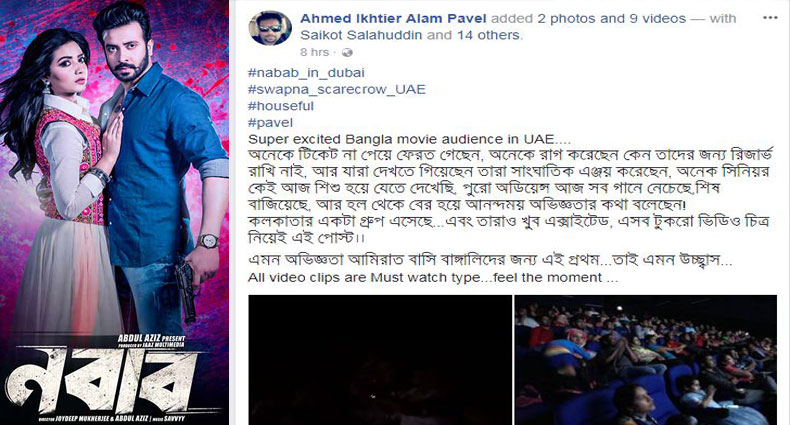Click the Nabab movie poster image

[x=114, y=212]
